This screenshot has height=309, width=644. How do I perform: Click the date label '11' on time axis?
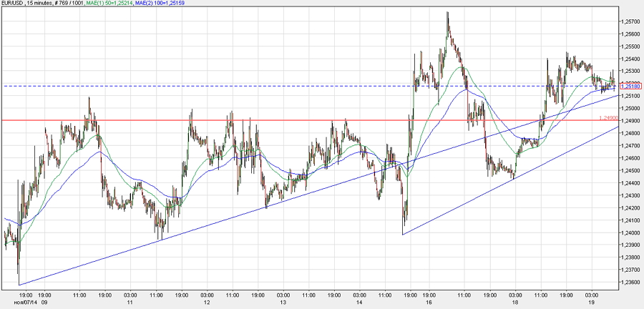click(x=130, y=302)
